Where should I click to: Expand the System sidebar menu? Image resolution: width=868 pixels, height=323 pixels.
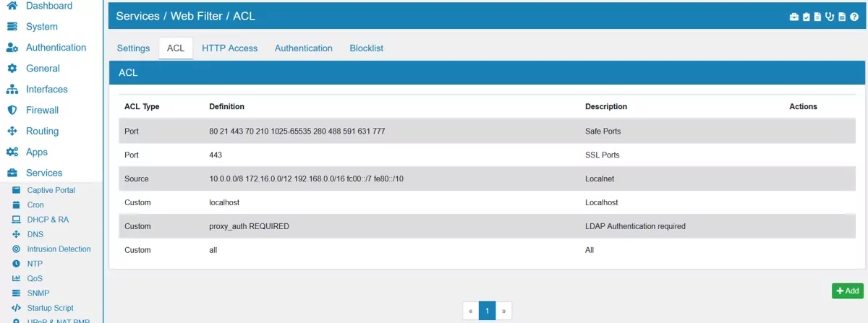coord(41,27)
